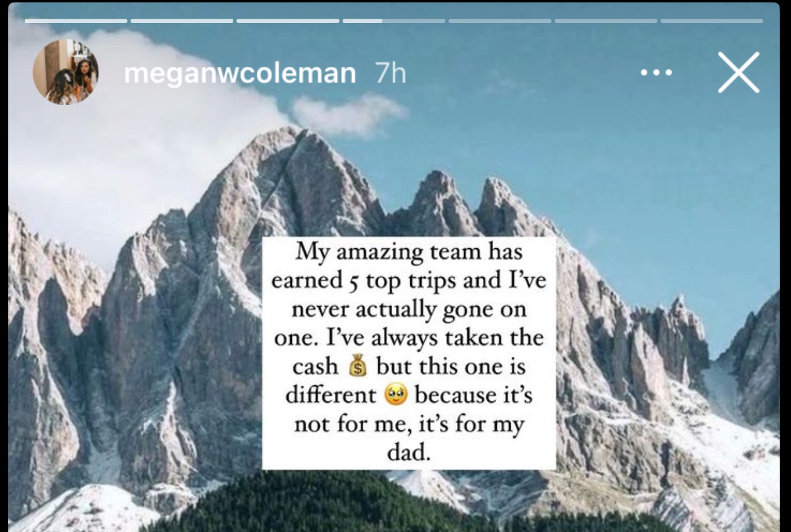Viewport: 791px width, 532px height.
Task: Select the second story progress segment
Action: click(182, 21)
